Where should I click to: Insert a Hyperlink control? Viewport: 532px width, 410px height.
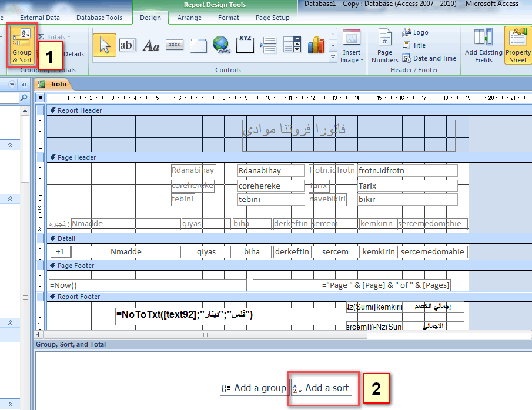(222, 45)
